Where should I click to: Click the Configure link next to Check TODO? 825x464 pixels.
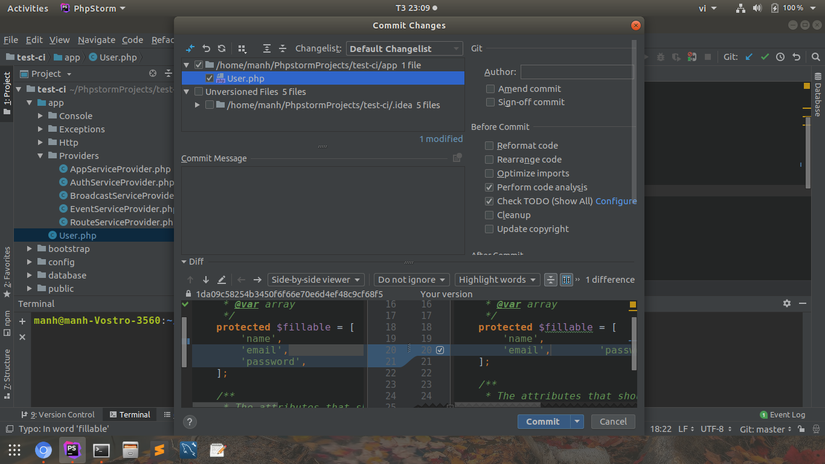pos(616,201)
